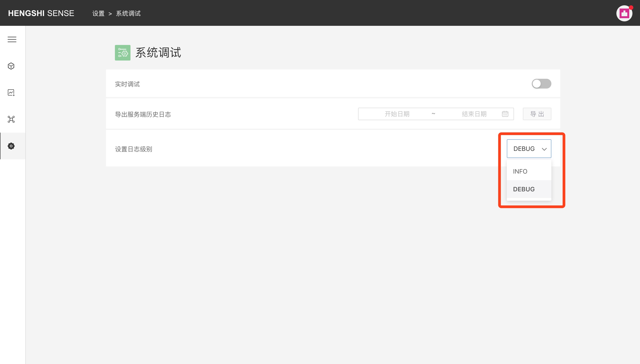This screenshot has height=364, width=640.
Task: Click the 开始日期 start date field
Action: click(x=397, y=114)
